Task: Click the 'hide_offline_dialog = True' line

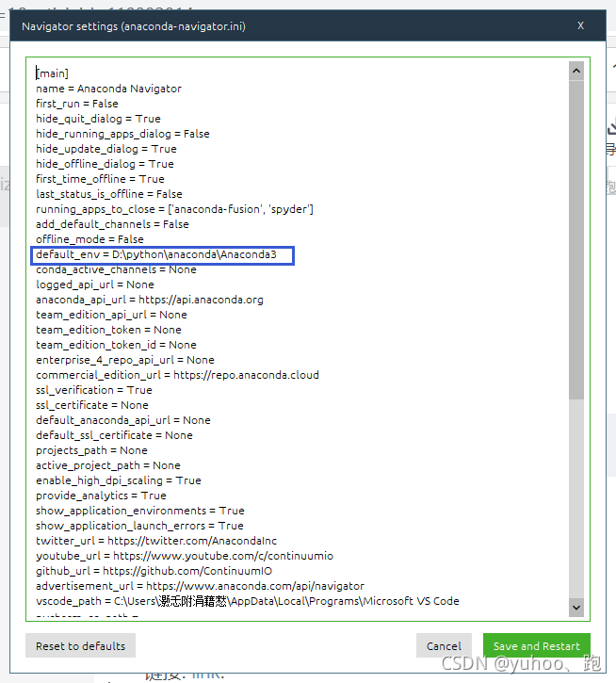Action: (105, 164)
